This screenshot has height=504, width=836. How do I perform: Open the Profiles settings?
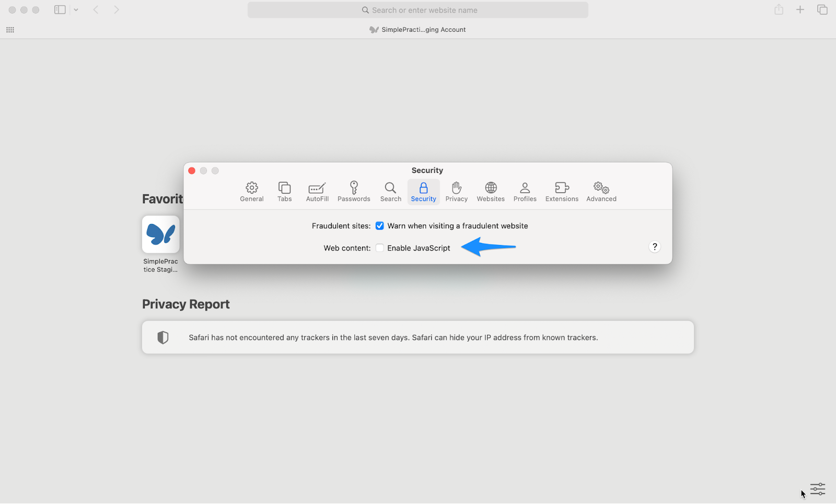(525, 192)
